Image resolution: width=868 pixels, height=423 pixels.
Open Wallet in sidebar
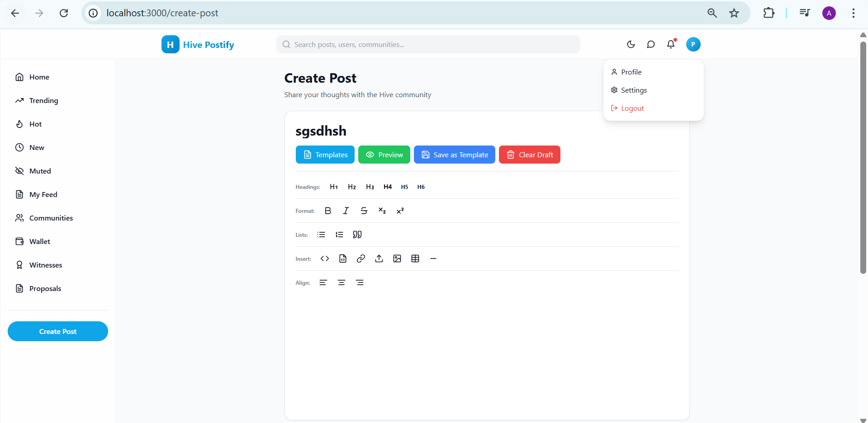pos(58,241)
